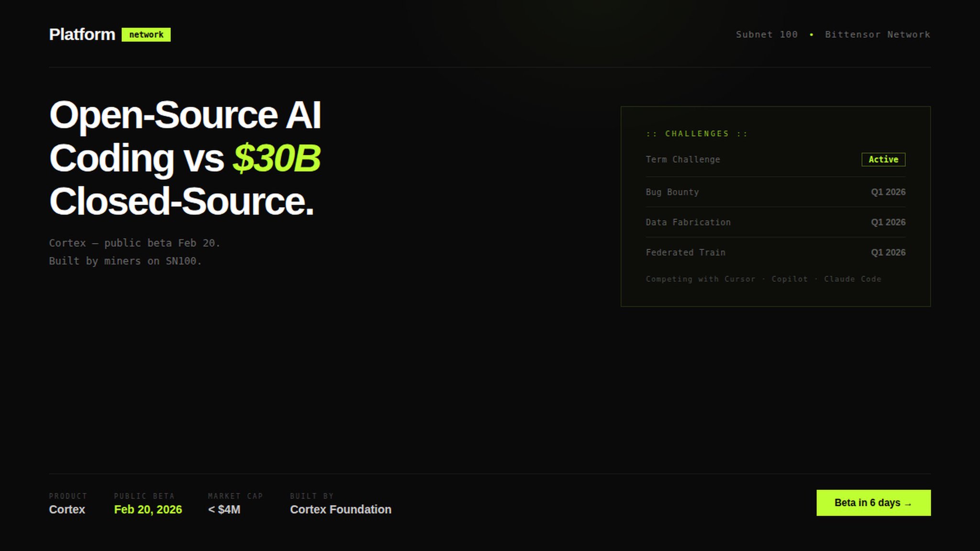Click the Active status badge
The image size is (980, 551).
(x=883, y=159)
